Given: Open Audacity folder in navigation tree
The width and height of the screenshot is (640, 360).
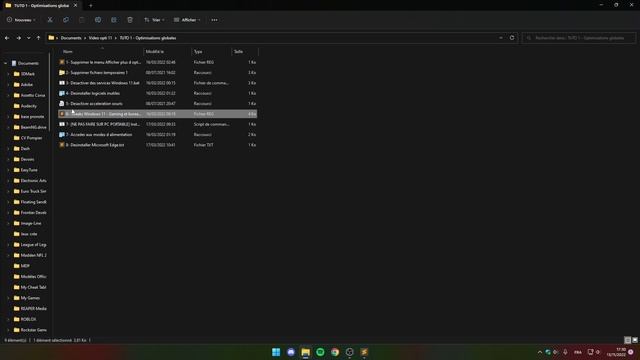Looking at the screenshot, I should tap(29, 106).
